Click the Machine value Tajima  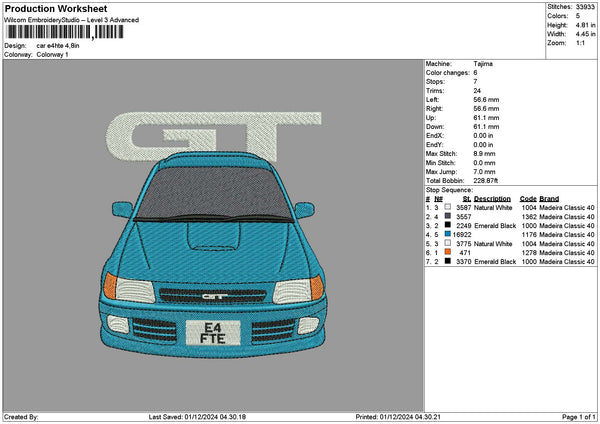pos(481,63)
